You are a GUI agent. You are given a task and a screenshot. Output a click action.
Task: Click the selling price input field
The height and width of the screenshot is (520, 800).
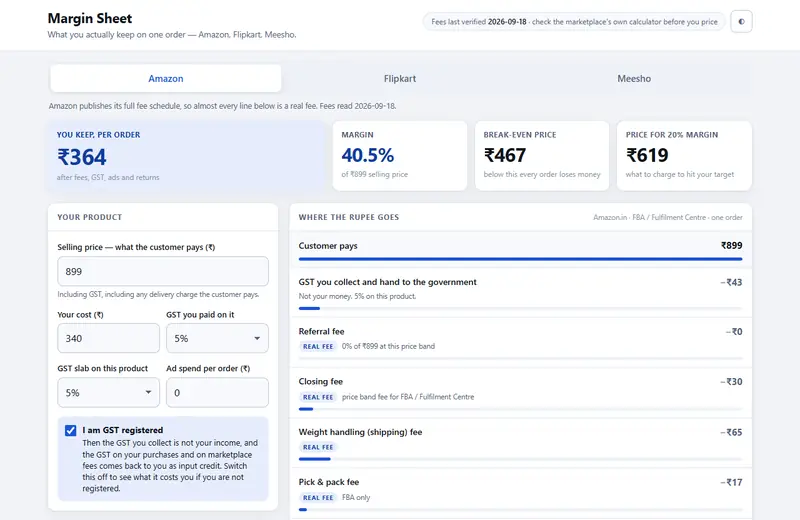click(x=163, y=271)
